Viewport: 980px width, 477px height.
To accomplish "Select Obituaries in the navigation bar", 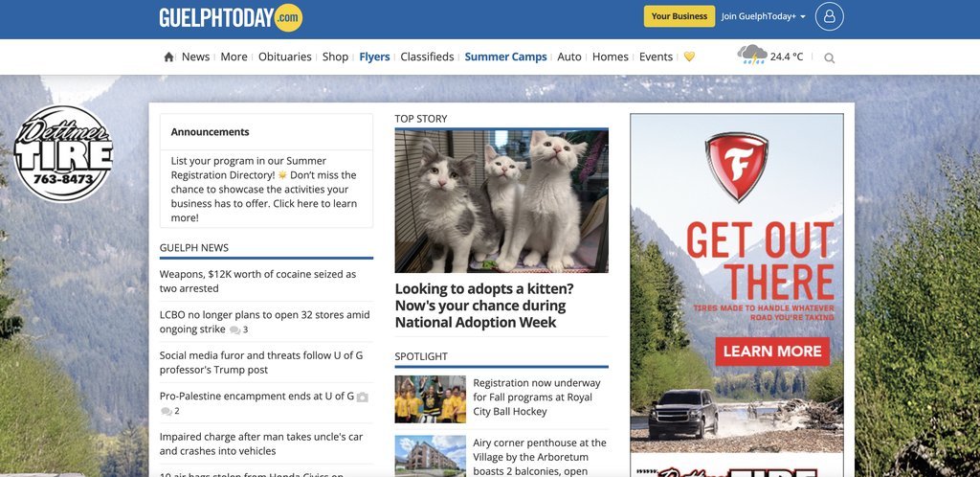I will click(285, 57).
